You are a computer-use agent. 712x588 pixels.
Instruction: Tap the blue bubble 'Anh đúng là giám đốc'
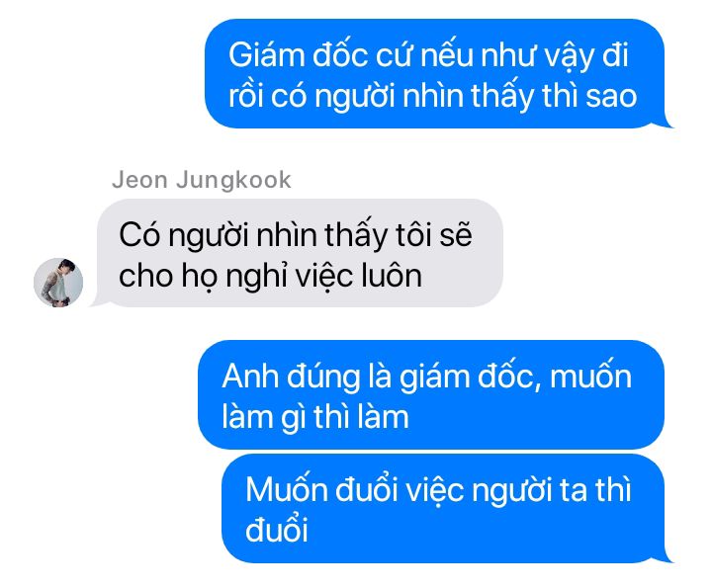coord(431,394)
